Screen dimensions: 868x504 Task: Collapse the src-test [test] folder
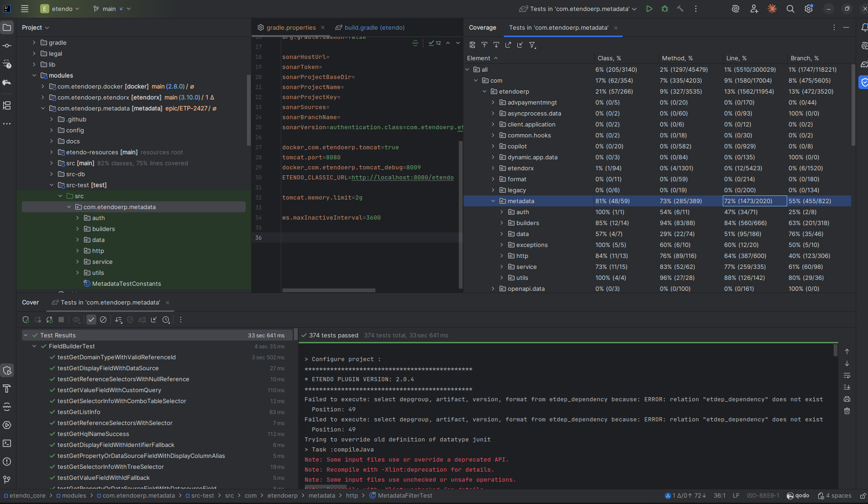pyautogui.click(x=52, y=185)
